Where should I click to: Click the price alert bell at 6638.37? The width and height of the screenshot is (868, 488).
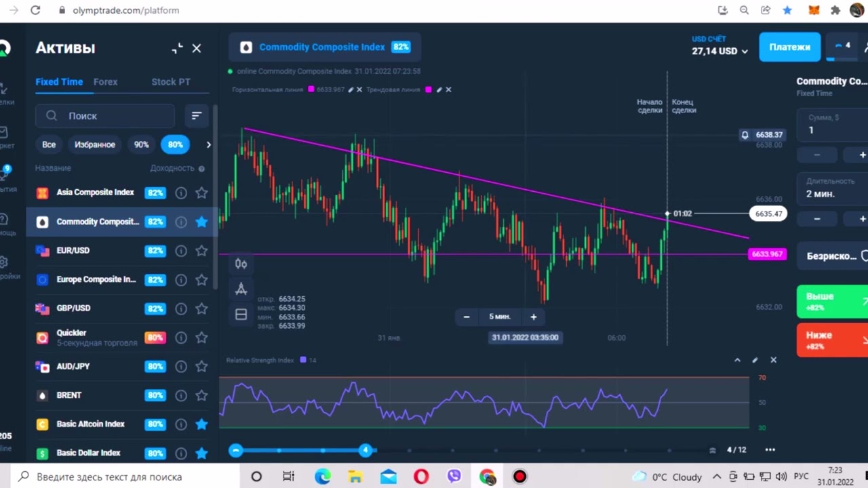pos(745,135)
